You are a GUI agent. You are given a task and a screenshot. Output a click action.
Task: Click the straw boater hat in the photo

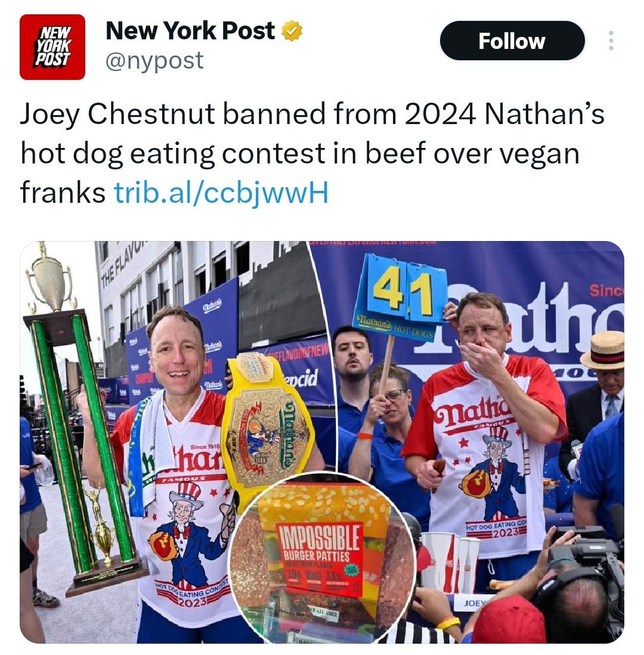603,350
